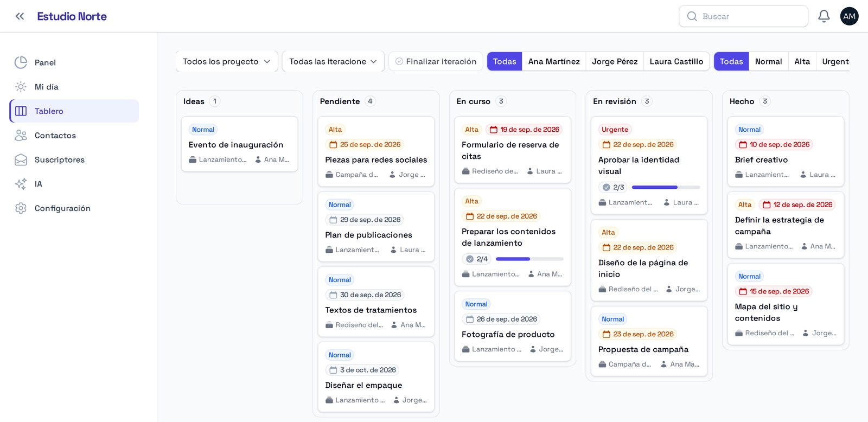Click the Urgente priority tag on Aprobar la identidad visual
The image size is (868, 422).
pyautogui.click(x=615, y=130)
